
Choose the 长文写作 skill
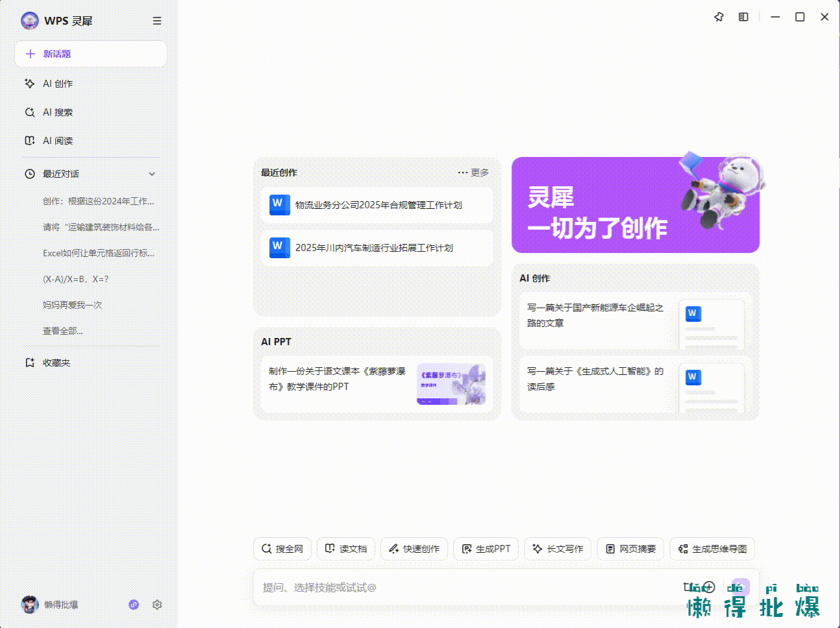(x=558, y=549)
